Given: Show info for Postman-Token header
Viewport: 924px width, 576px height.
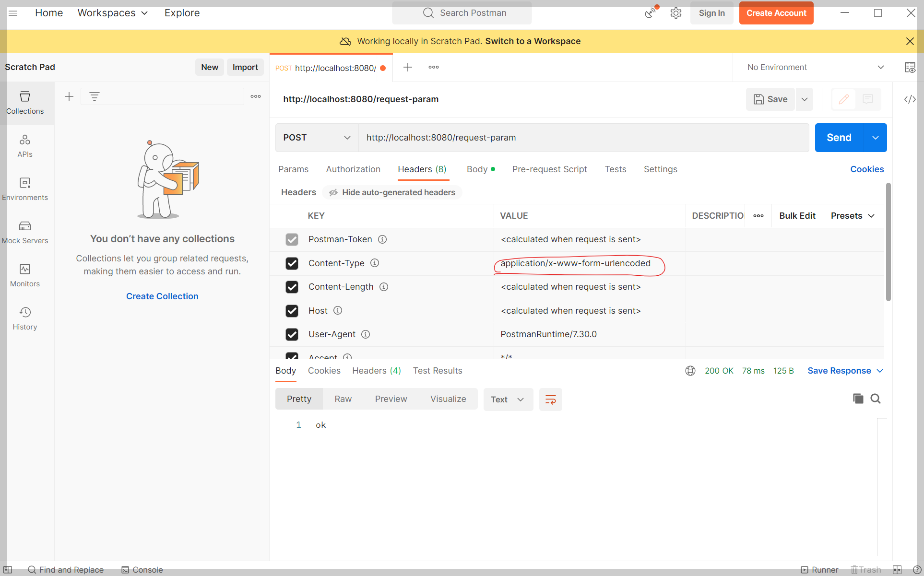Looking at the screenshot, I should click(382, 239).
